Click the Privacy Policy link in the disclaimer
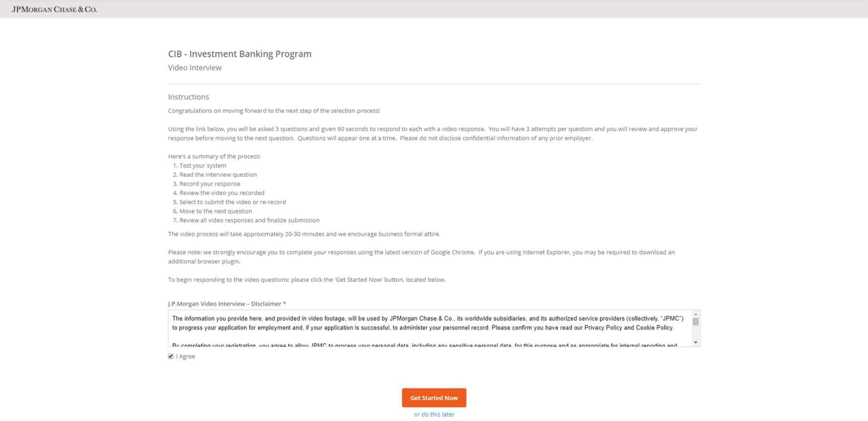The image size is (868, 421). coord(605,327)
